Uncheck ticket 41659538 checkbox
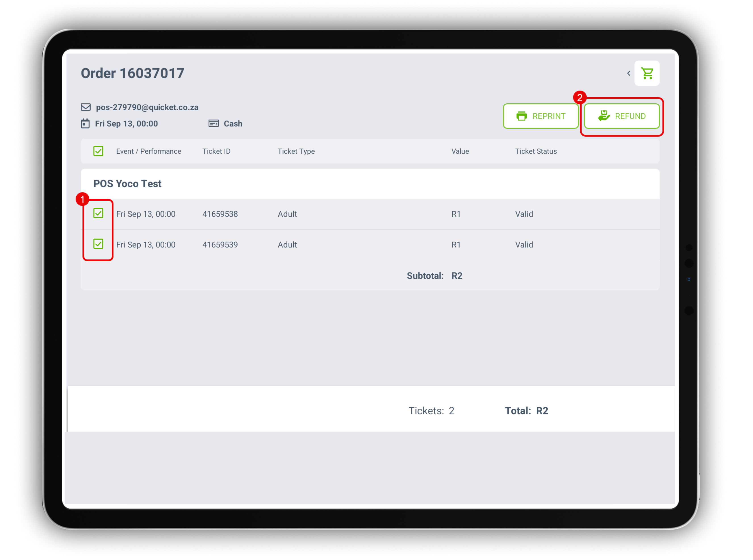753x560 pixels. click(x=98, y=213)
